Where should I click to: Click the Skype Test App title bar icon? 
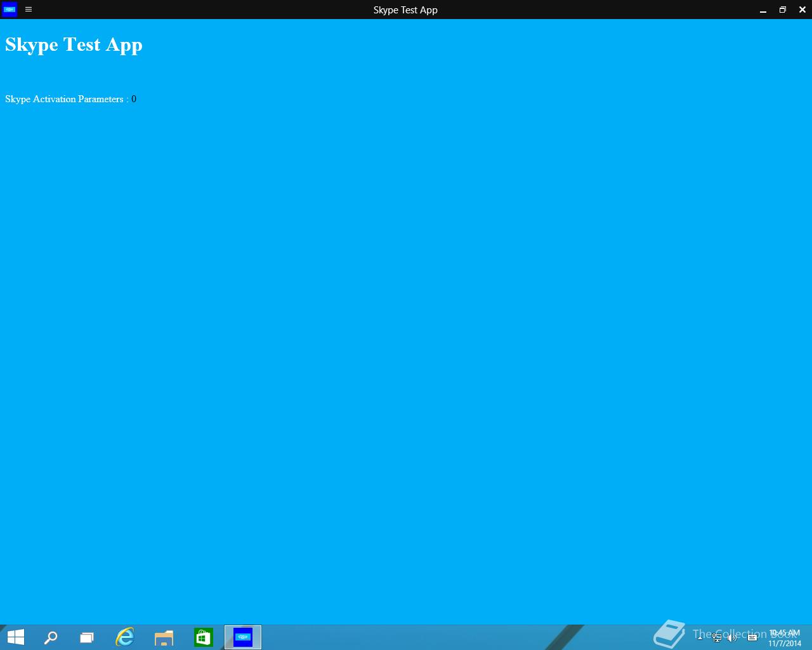pos(10,10)
